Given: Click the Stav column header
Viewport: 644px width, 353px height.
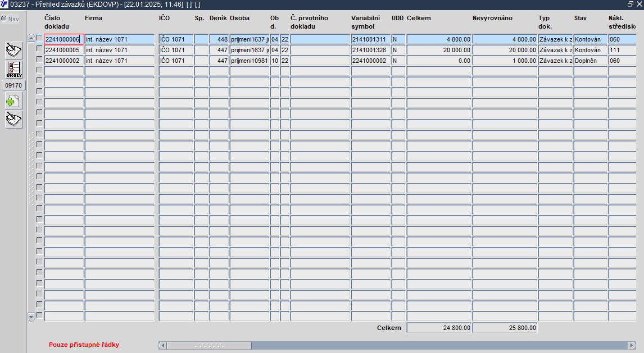Looking at the screenshot, I should [580, 18].
